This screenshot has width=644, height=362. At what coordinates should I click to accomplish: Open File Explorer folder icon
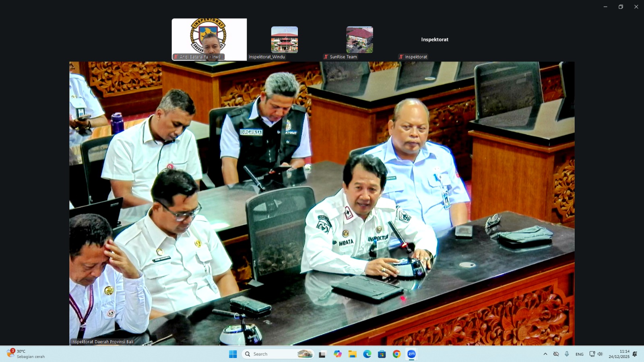pos(352,354)
